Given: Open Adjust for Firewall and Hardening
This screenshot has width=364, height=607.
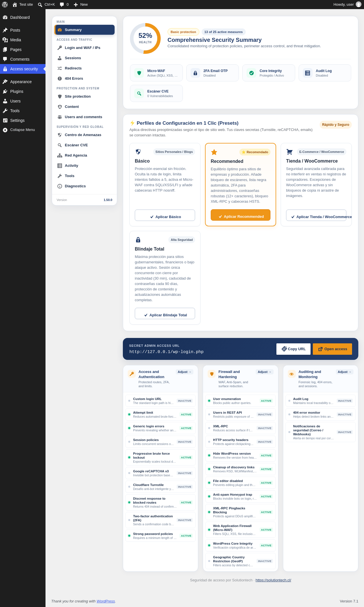Looking at the screenshot, I should [x=264, y=372].
